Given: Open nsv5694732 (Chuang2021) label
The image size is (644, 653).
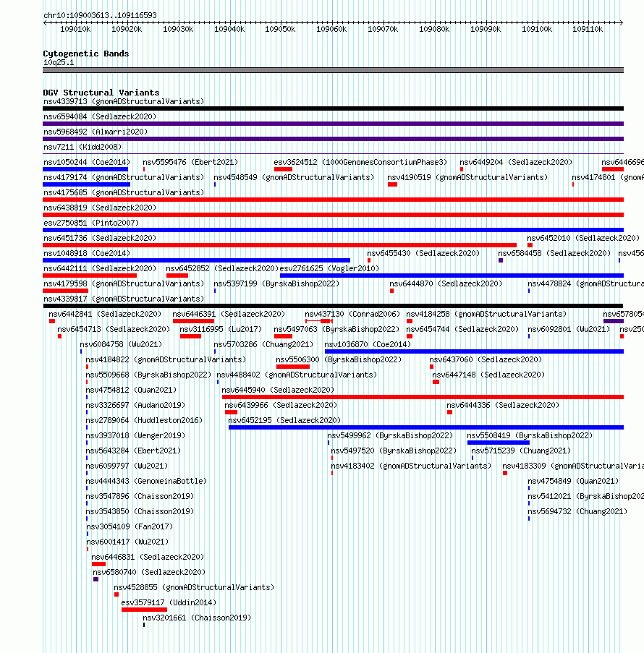Looking at the screenshot, I should [x=577, y=512].
